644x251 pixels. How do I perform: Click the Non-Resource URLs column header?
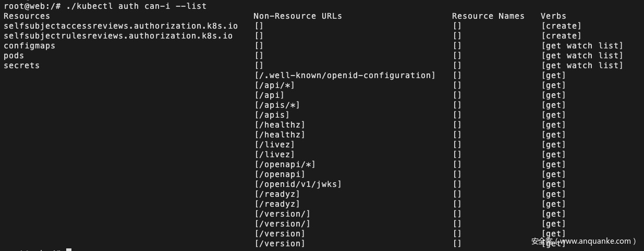pos(298,16)
